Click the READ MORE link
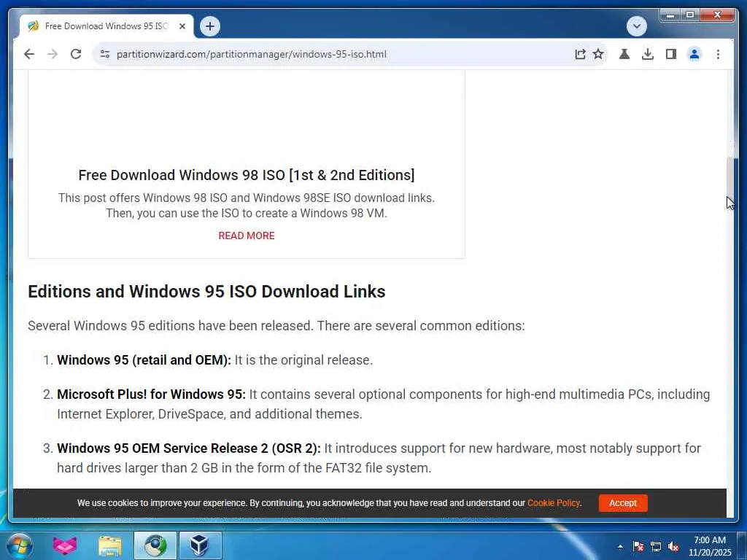747x560 pixels. coord(247,236)
